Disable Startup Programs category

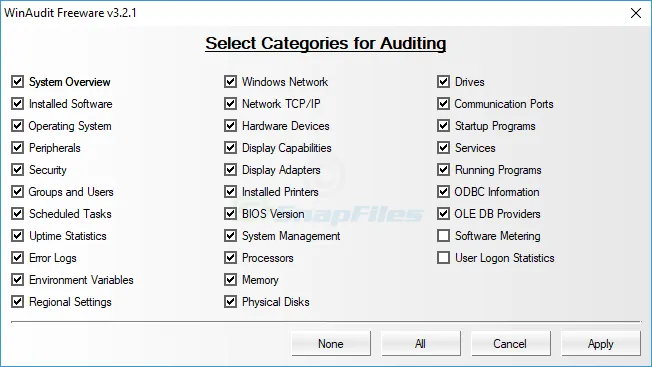tap(443, 126)
